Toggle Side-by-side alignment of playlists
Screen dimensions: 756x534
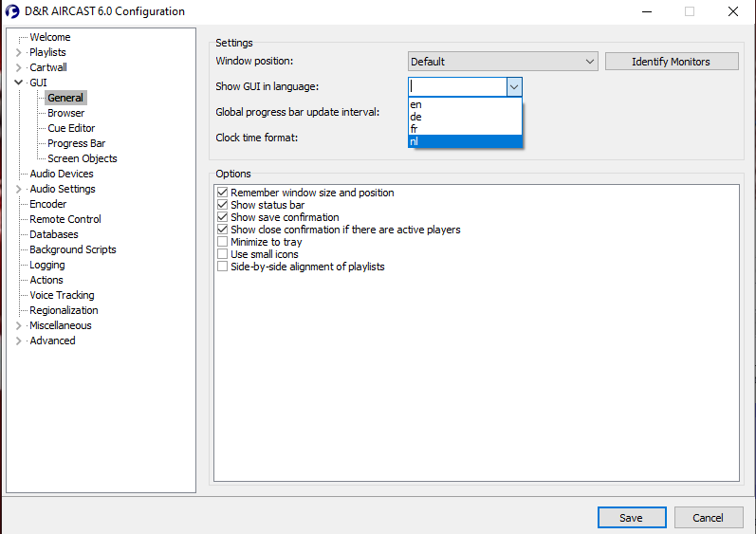pyautogui.click(x=223, y=267)
